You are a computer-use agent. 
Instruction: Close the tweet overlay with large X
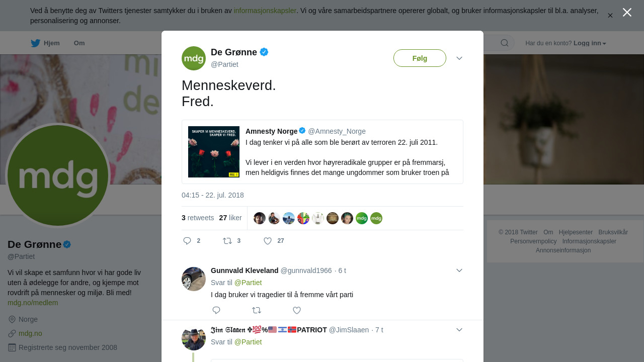click(x=627, y=12)
